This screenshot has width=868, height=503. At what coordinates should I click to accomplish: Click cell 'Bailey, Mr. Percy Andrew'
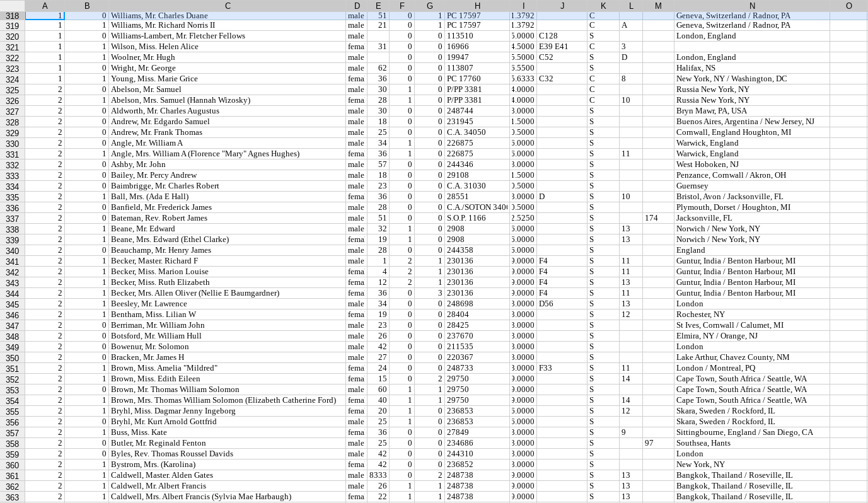[x=228, y=175]
